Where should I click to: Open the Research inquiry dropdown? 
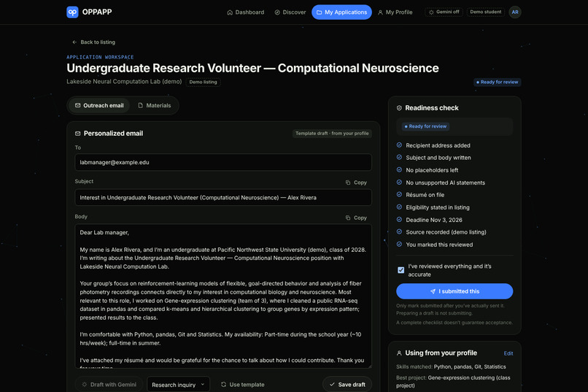coord(178,385)
